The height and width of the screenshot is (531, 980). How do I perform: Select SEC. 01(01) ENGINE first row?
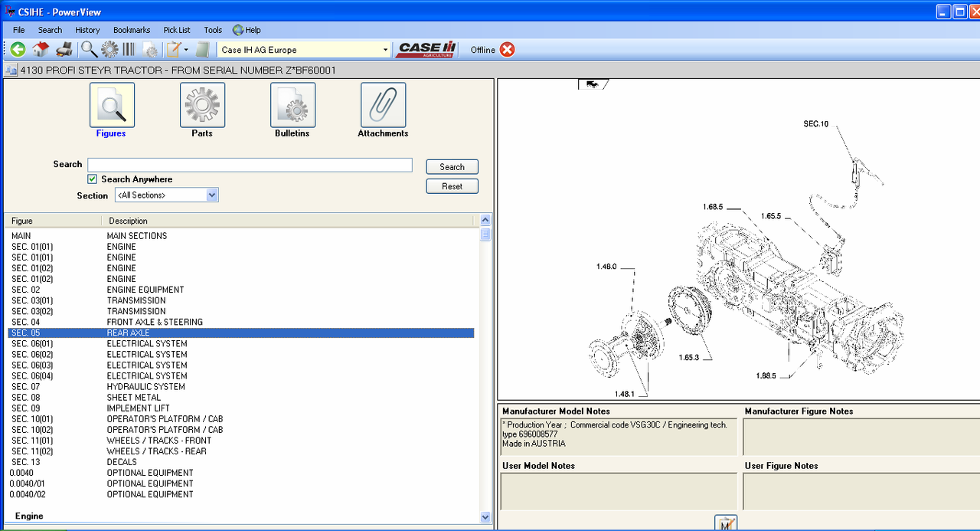tap(241, 247)
